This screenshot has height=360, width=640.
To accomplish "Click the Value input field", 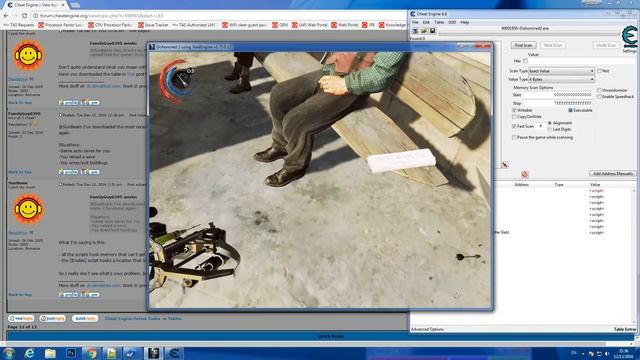I will (581, 61).
